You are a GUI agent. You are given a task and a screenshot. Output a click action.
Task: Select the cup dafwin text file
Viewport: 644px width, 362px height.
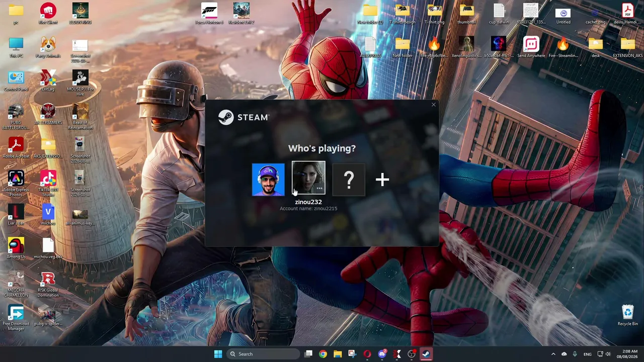click(499, 14)
